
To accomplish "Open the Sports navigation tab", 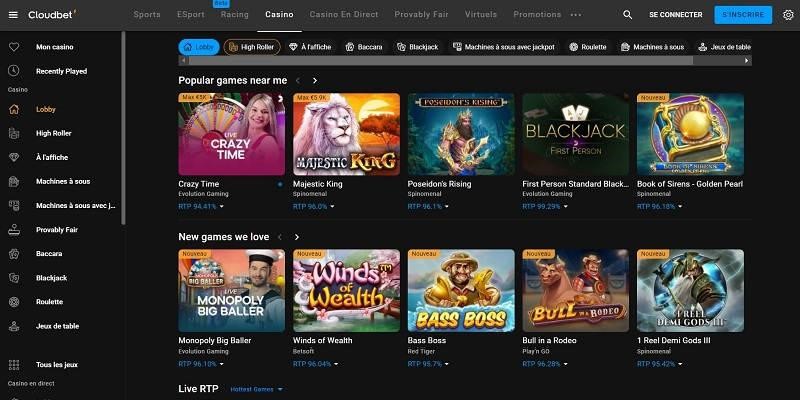I will [x=147, y=15].
